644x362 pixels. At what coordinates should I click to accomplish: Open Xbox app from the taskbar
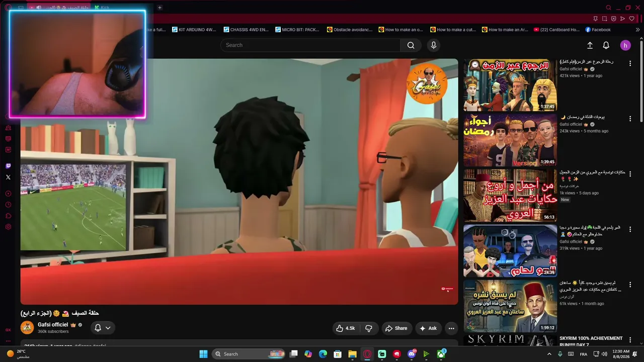coord(441,354)
